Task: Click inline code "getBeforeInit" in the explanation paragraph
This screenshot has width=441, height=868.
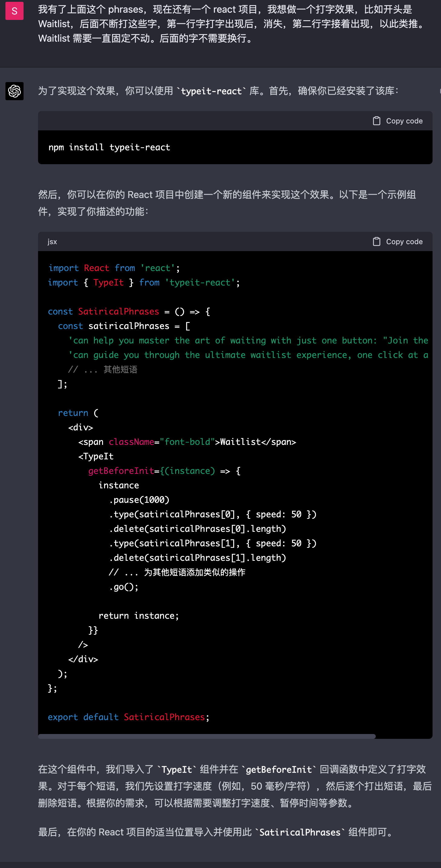Action: point(278,770)
